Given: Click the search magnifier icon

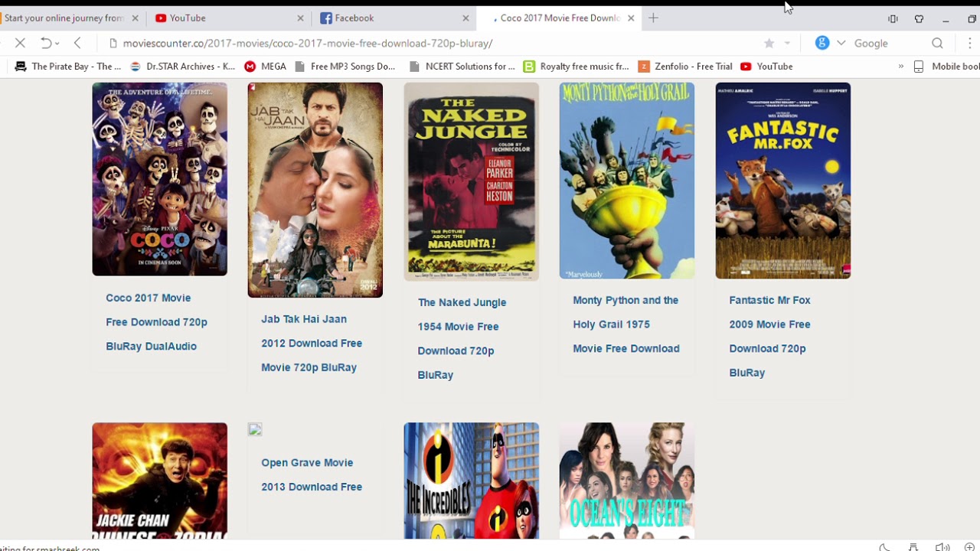Looking at the screenshot, I should tap(937, 44).
